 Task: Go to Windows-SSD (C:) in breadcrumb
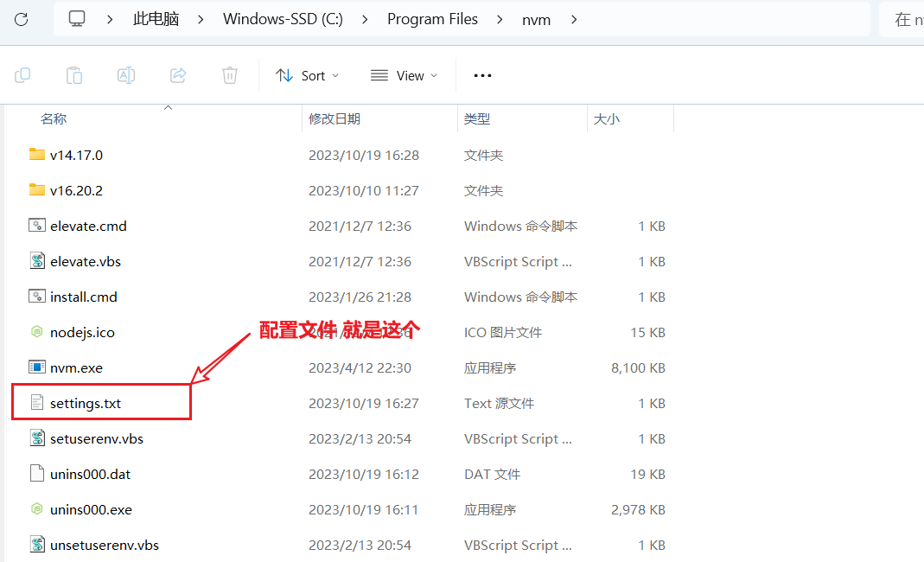(x=283, y=19)
